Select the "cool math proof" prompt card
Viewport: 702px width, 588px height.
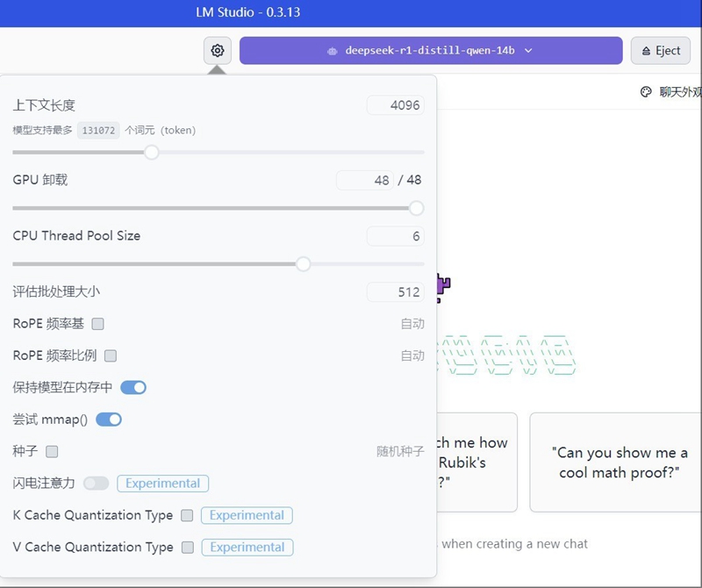click(x=616, y=463)
